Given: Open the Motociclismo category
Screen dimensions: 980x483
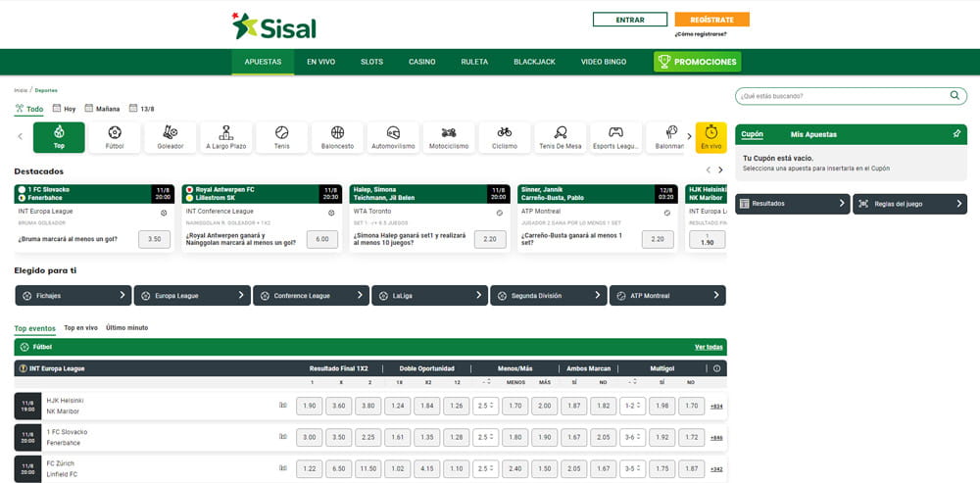Looking at the screenshot, I should [x=449, y=137].
